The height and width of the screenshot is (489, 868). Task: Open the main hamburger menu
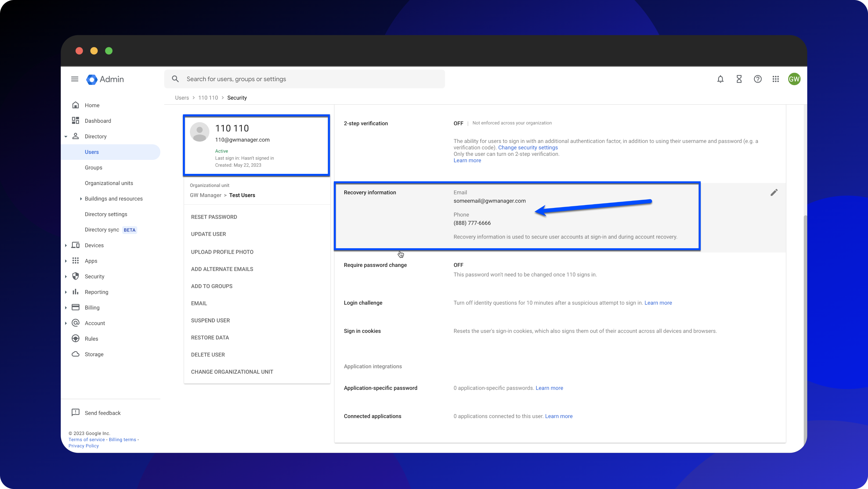coord(74,79)
